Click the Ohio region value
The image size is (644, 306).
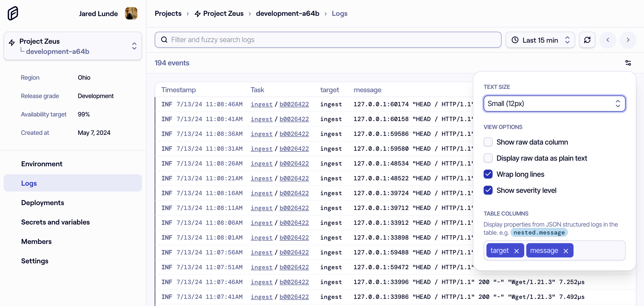[84, 77]
